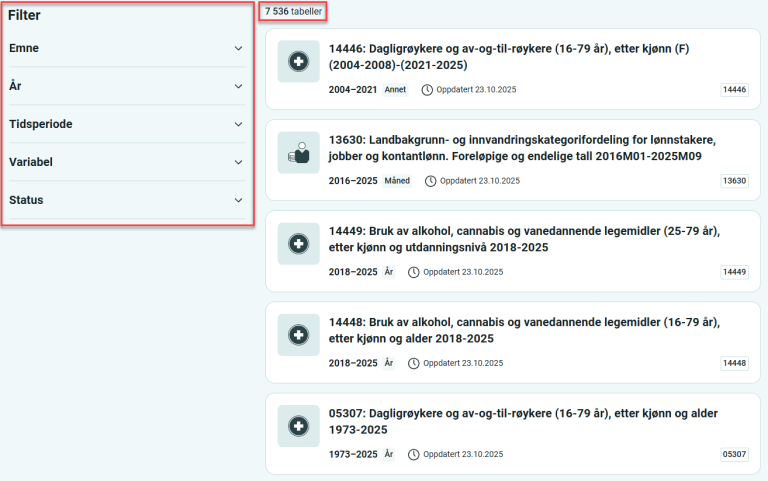This screenshot has width=768, height=481.
Task: Click Oppdatert 23.10.2025 on table 14446
Action: point(476,90)
